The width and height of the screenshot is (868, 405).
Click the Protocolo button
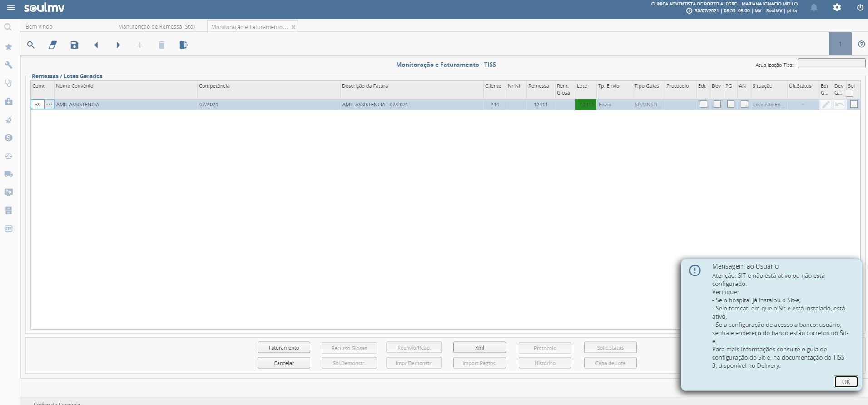click(x=545, y=348)
